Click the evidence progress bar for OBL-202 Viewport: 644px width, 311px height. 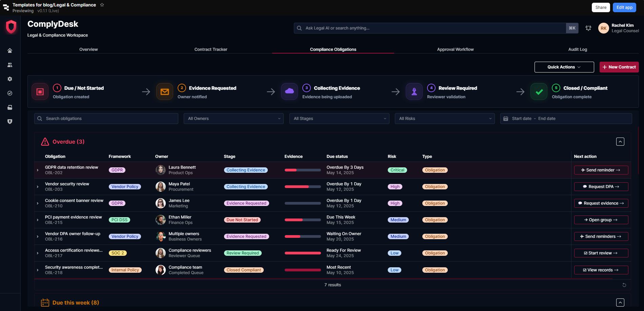[303, 170]
